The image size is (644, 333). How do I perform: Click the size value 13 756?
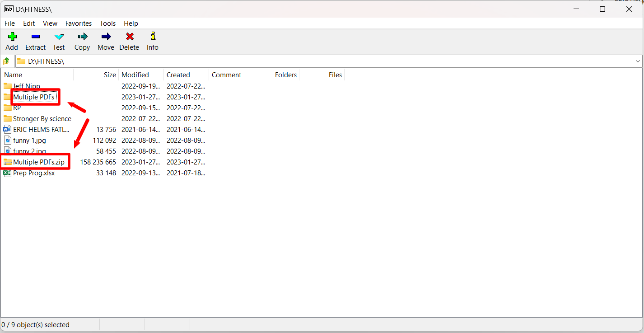coord(106,129)
